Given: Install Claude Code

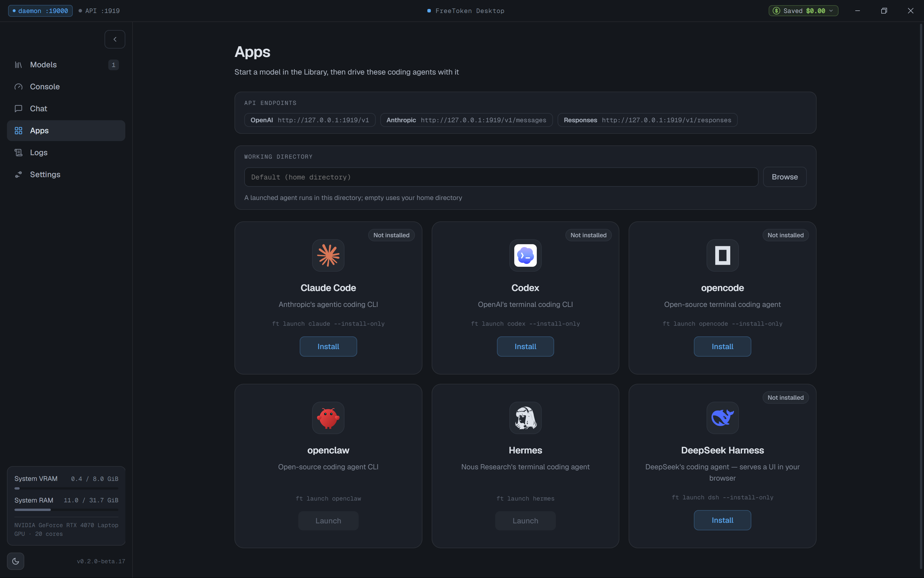Looking at the screenshot, I should [328, 346].
